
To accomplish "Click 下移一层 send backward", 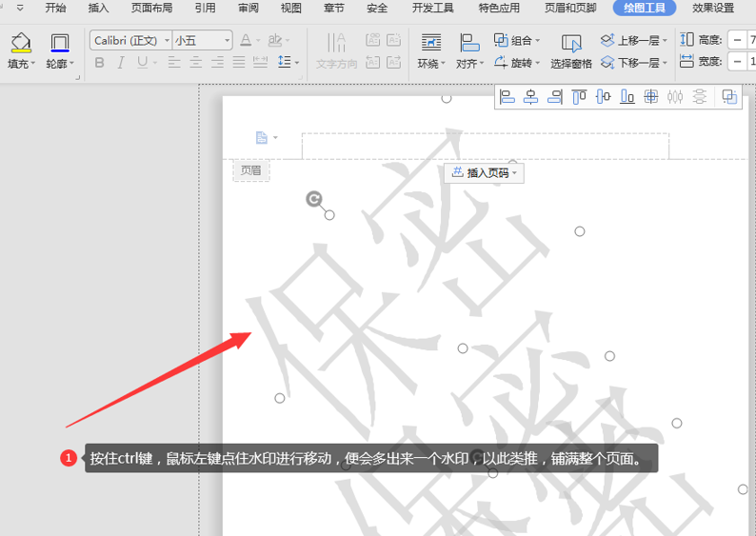I will [x=633, y=63].
